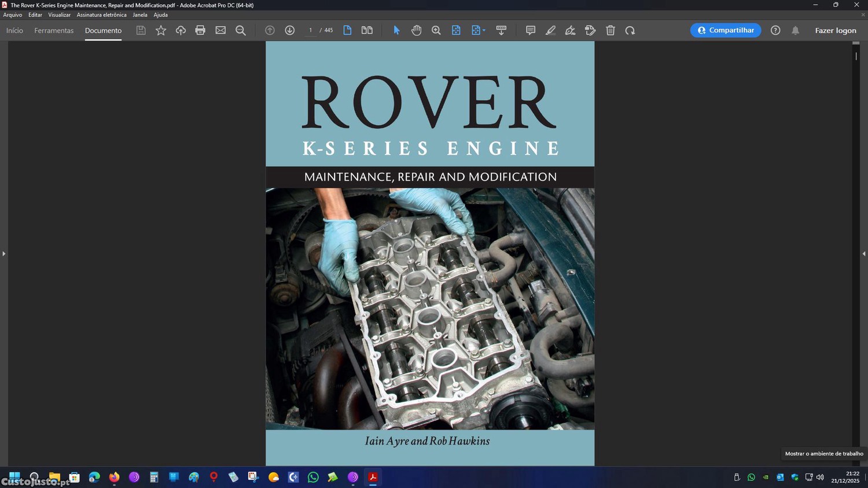Viewport: 868px width, 488px height.
Task: Click the Compartilhar button
Action: click(x=725, y=30)
